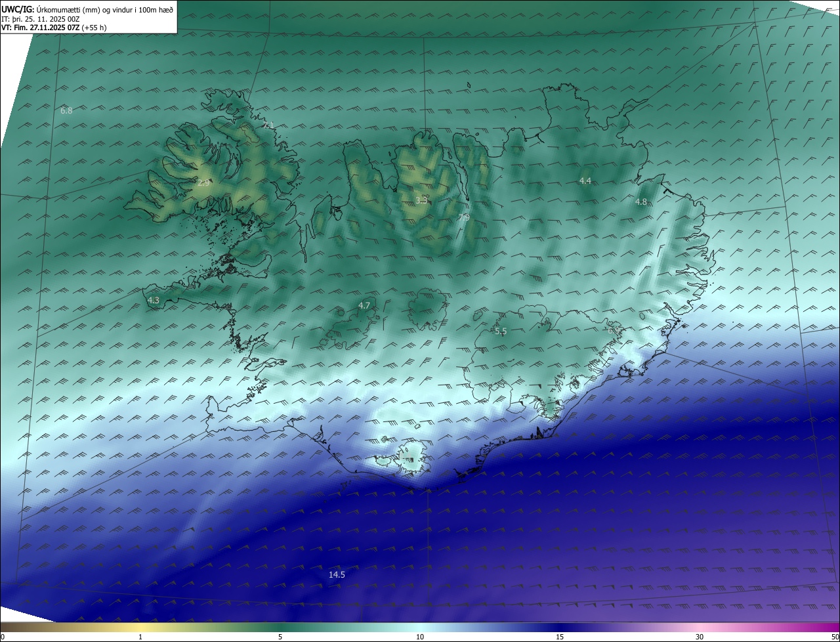Click the 5 tick on the color scale
Image resolution: width=840 pixels, height=642 pixels.
(x=280, y=637)
